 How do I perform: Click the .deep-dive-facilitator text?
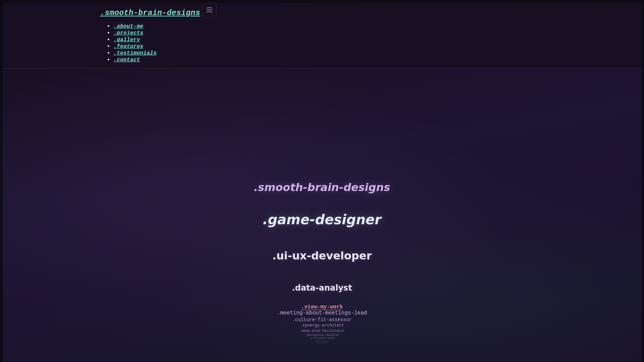322,331
